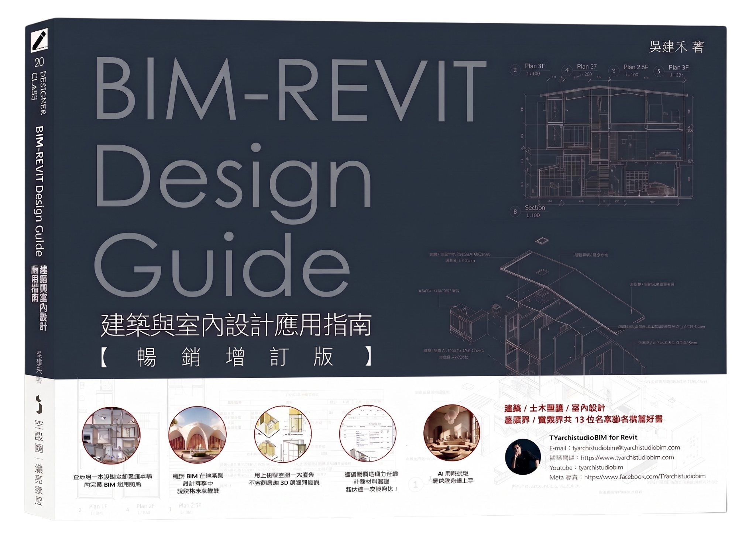Click the circled number 2 Plan 3F marker
This screenshot has height=543, width=756.
tap(515, 70)
